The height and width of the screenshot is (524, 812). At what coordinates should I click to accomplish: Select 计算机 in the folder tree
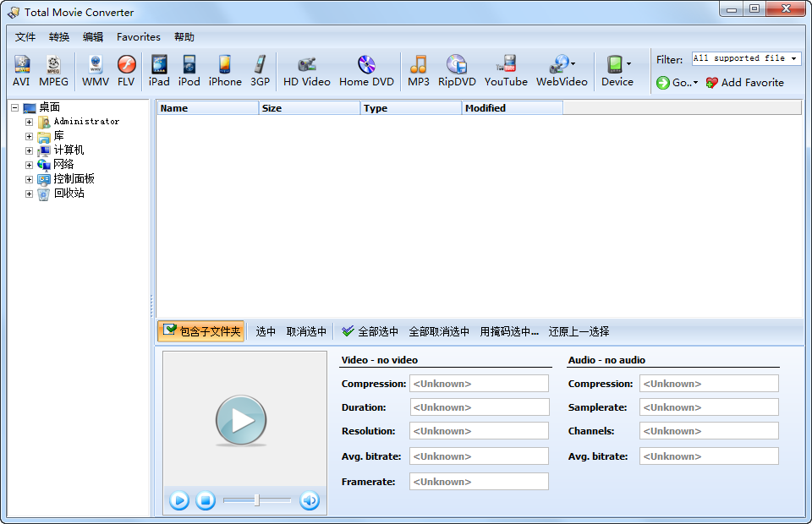(69, 150)
